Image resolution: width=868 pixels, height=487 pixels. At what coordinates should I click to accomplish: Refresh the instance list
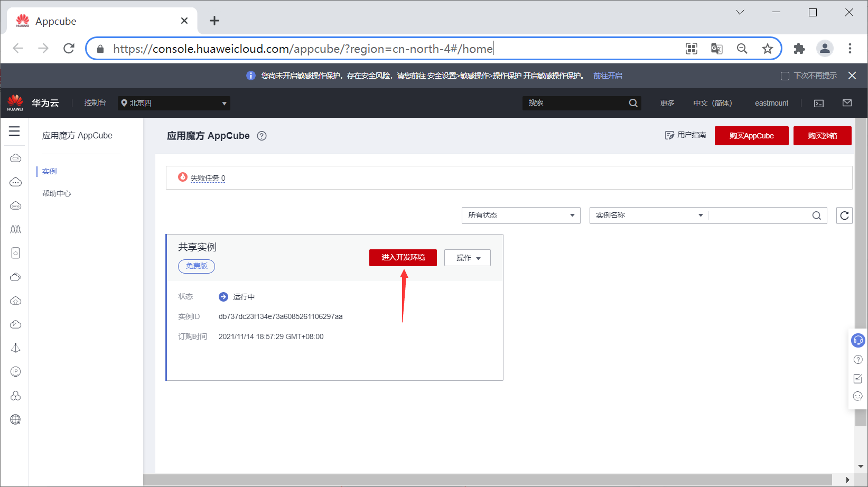click(x=844, y=216)
